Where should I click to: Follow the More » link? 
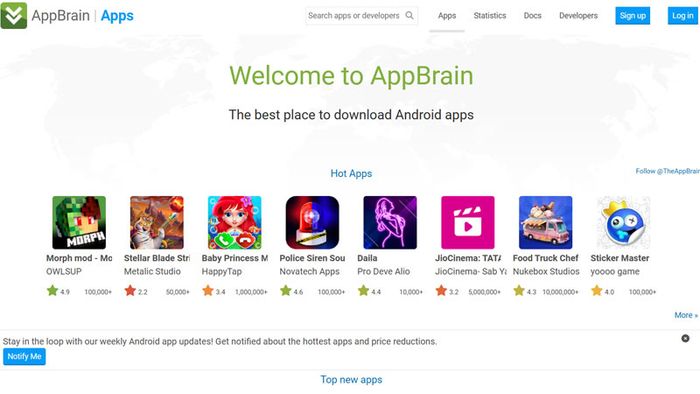coord(686,315)
